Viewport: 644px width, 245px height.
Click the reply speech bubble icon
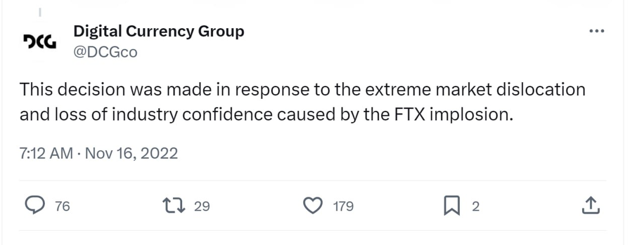(35, 206)
